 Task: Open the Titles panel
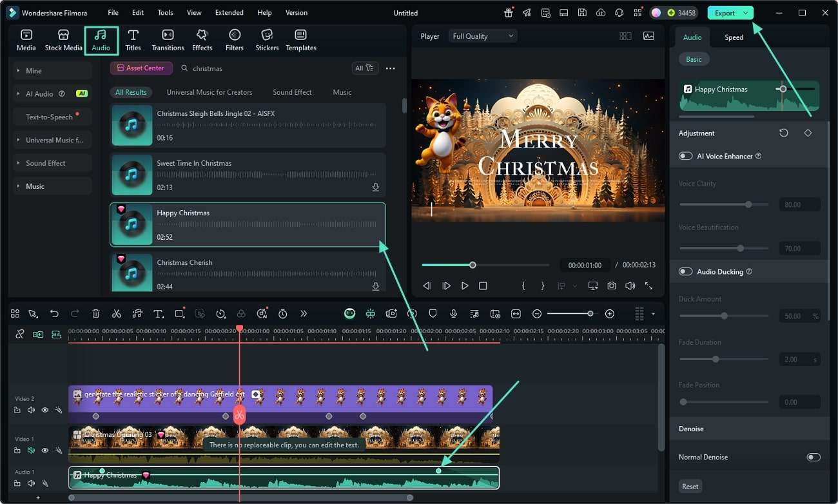click(x=133, y=40)
